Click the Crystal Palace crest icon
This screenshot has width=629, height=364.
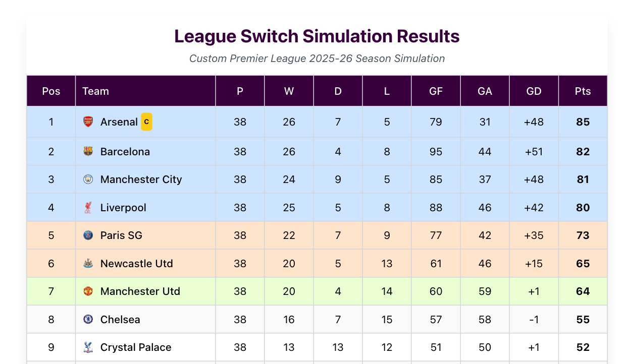pos(88,347)
